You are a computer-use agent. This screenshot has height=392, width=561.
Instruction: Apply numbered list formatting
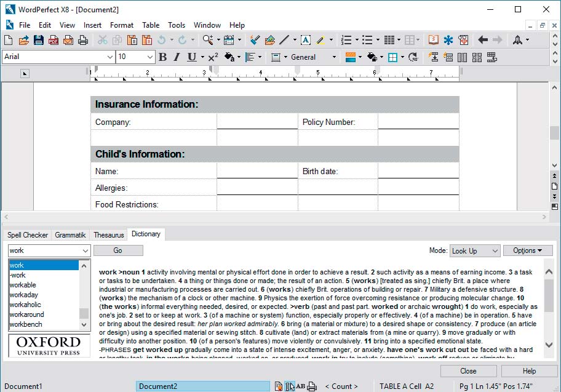click(x=346, y=40)
